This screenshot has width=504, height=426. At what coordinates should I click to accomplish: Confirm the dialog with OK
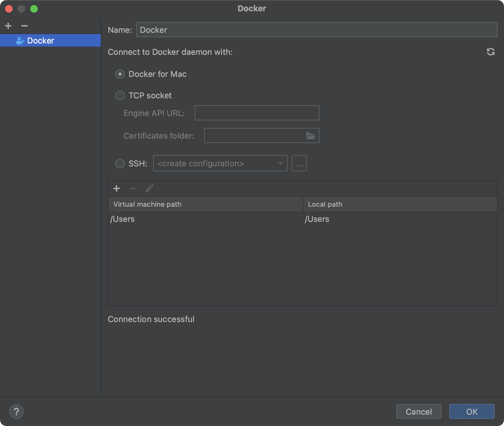tap(472, 412)
